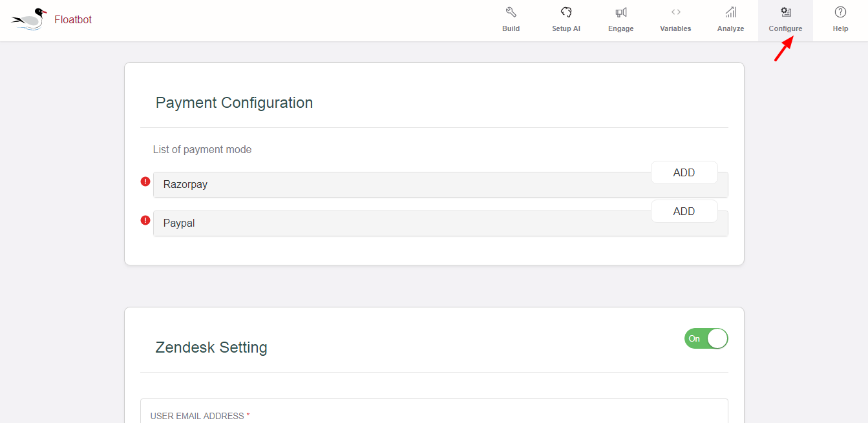Click the error icon beside Razorpay
This screenshot has height=423, width=868.
[145, 182]
